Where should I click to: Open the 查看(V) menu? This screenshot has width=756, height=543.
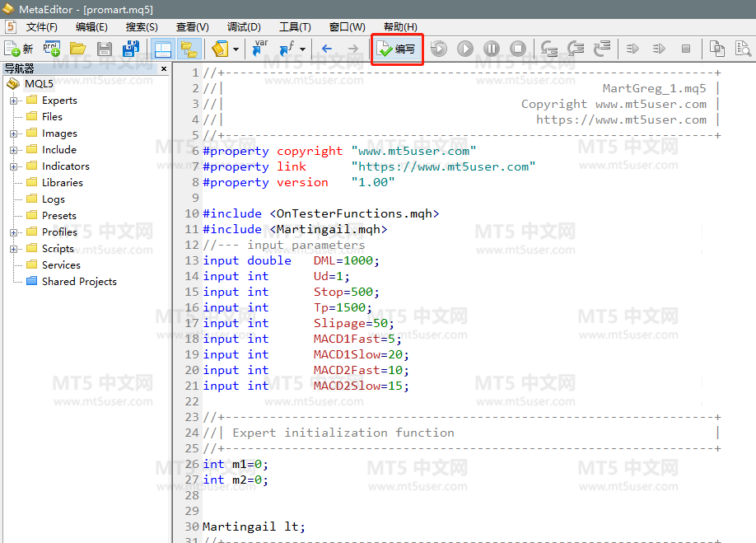tap(193, 27)
